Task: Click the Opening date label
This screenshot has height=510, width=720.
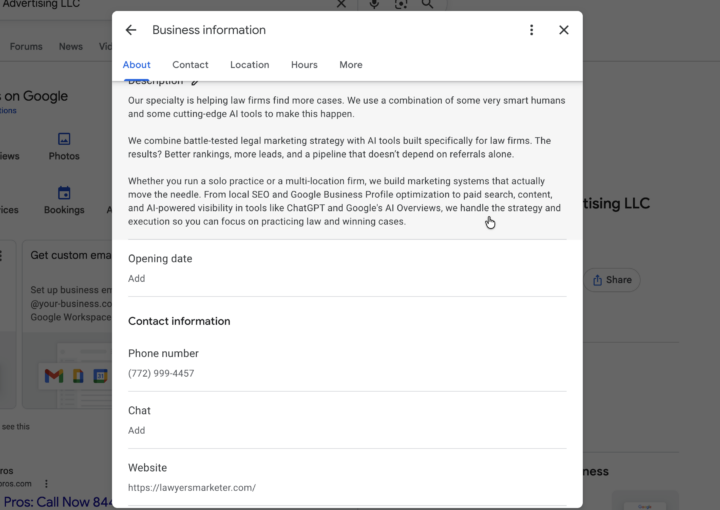Action: (x=160, y=259)
